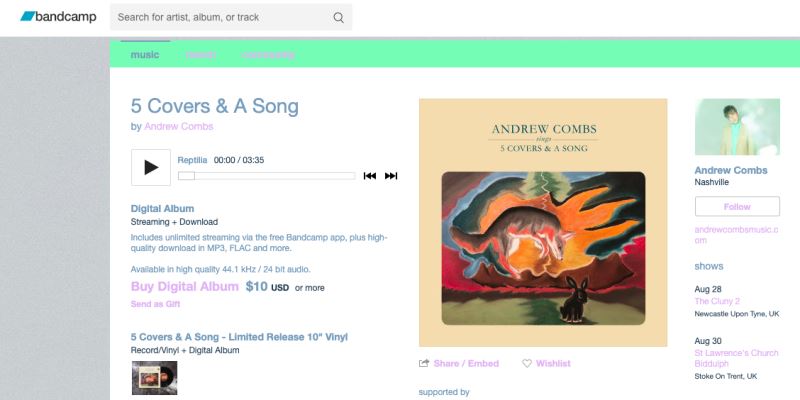Viewport: 800px width, 400px height.
Task: Open St Lawrence's Church Biddulph show
Action: click(x=736, y=358)
